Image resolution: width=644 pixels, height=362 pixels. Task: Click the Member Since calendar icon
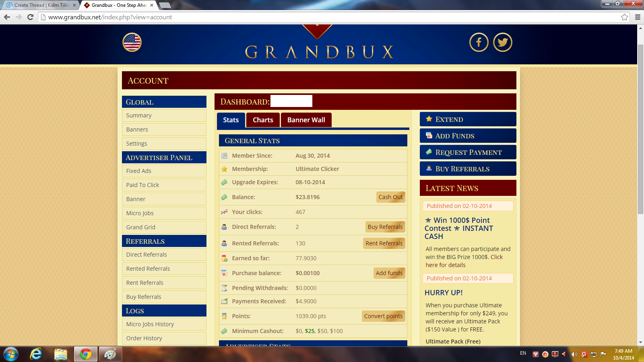(224, 156)
